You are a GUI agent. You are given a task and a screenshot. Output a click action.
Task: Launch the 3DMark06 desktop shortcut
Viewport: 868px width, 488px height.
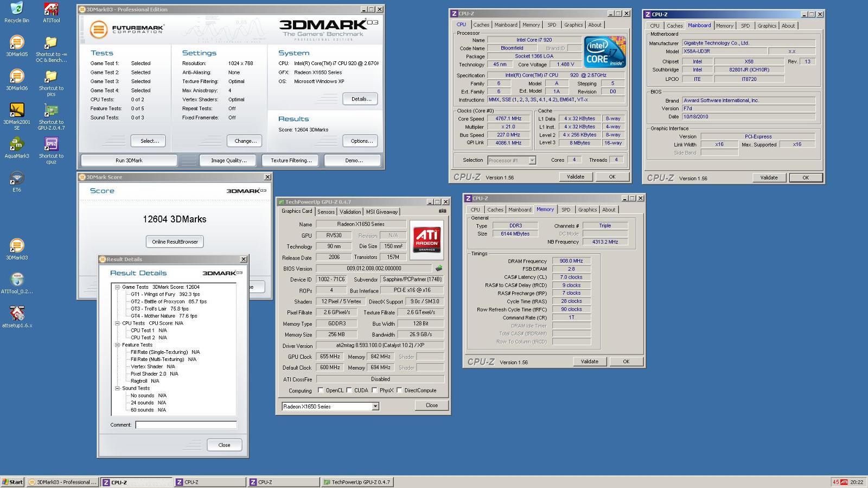click(17, 79)
